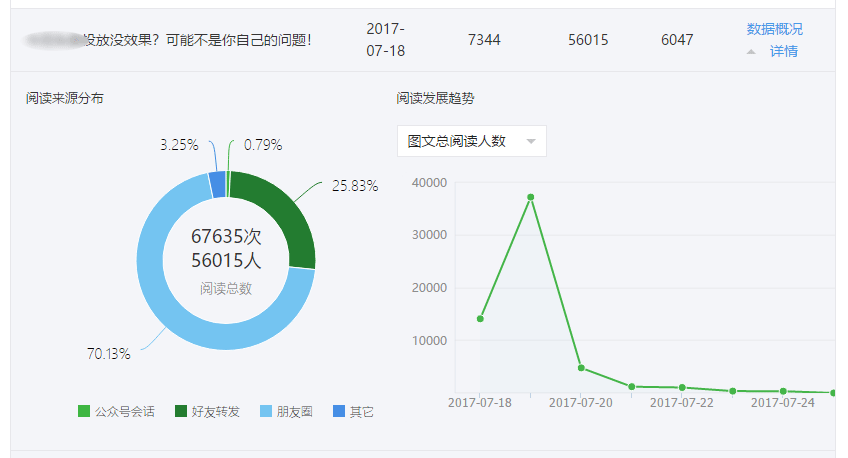Select the small blue 其它 donut segment
Viewport: 848px width, 458px height.
pyautogui.click(x=216, y=184)
